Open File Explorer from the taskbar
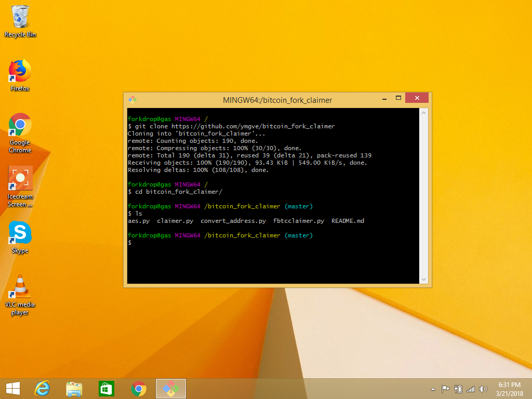Screen dimensions: 532x399 point(74,389)
